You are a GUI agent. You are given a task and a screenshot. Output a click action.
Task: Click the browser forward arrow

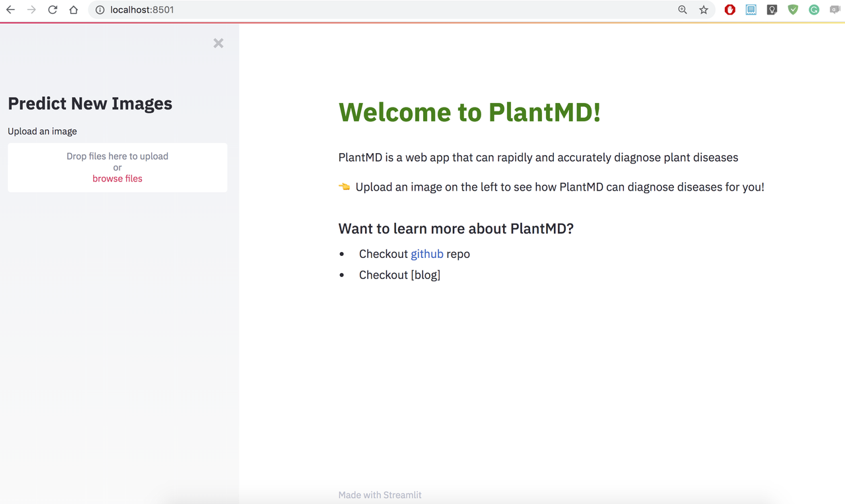point(31,10)
